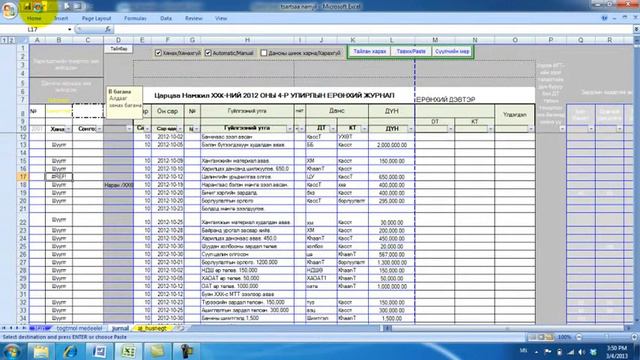Check the Дансны шинж харна/Харахгүй checkbox
Image resolution: width=640 pixels, height=360 pixels.
point(264,53)
